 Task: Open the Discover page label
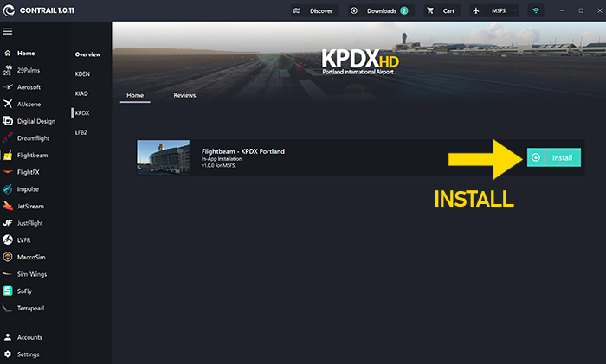321,11
